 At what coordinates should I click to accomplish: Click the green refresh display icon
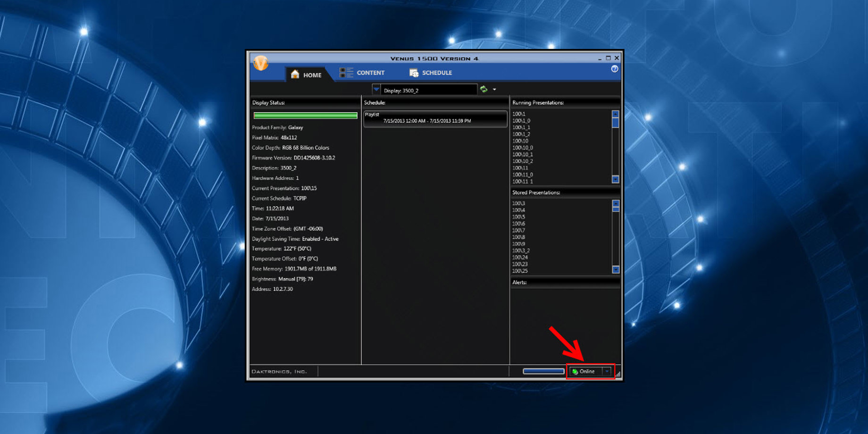pos(484,89)
